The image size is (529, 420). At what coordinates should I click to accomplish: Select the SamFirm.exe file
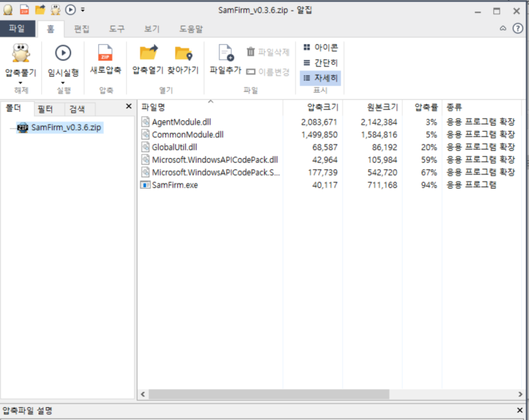(174, 185)
